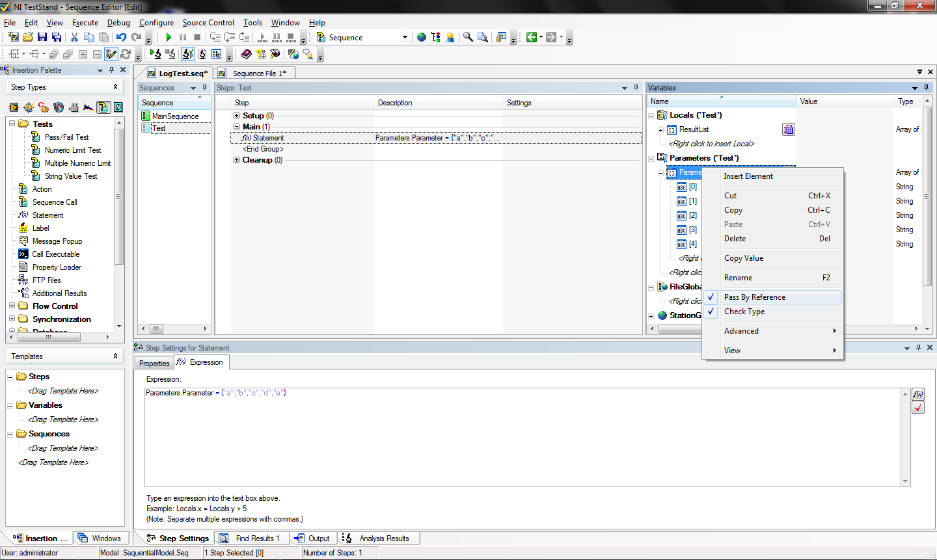
Task: Choose Rename from context menu
Action: click(772, 278)
